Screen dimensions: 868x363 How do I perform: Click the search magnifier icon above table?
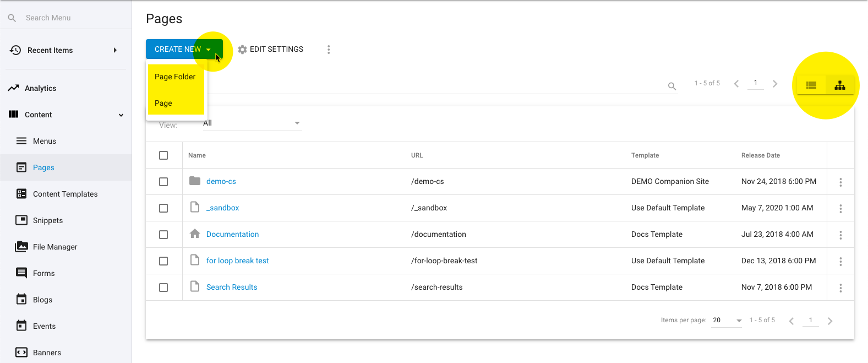click(x=672, y=86)
